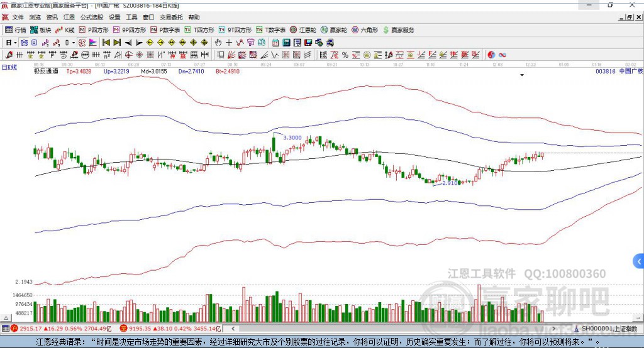
Task: Open the T四方形 tool
Action: click(199, 30)
